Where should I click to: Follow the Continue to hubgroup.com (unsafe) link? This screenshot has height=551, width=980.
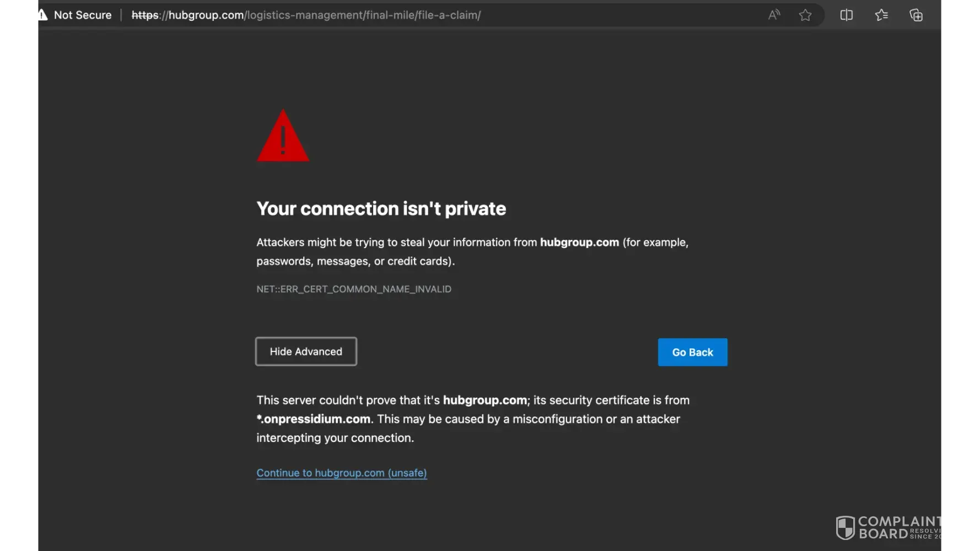342,473
